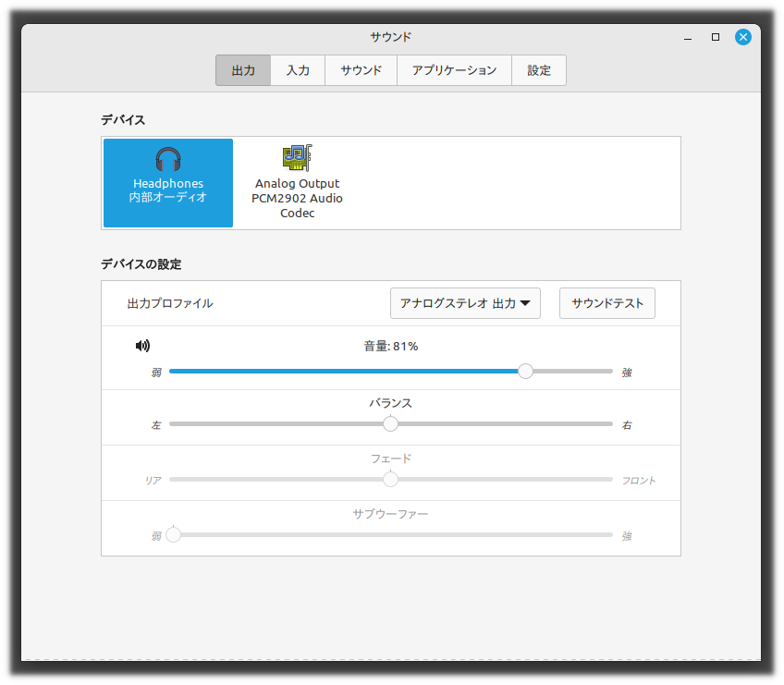Click the サブウーファー slider handle
This screenshot has height=685, width=784.
pos(173,534)
